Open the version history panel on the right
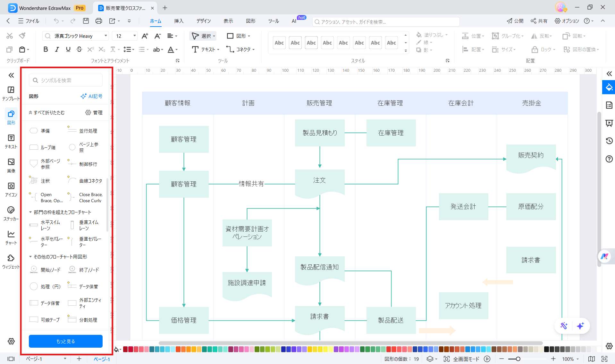The width and height of the screenshot is (615, 364). coord(609,141)
